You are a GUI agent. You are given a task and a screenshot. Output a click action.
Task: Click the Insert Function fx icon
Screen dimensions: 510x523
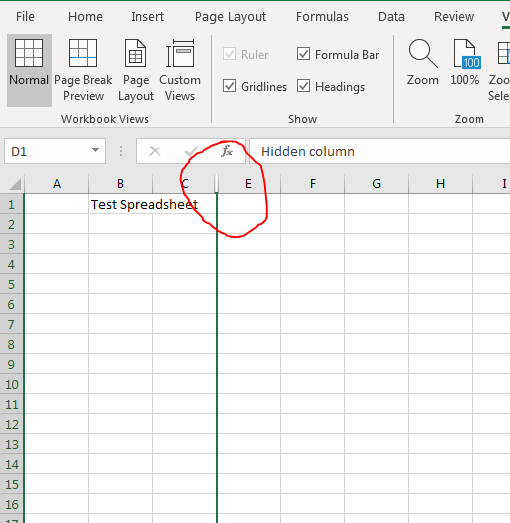226,151
